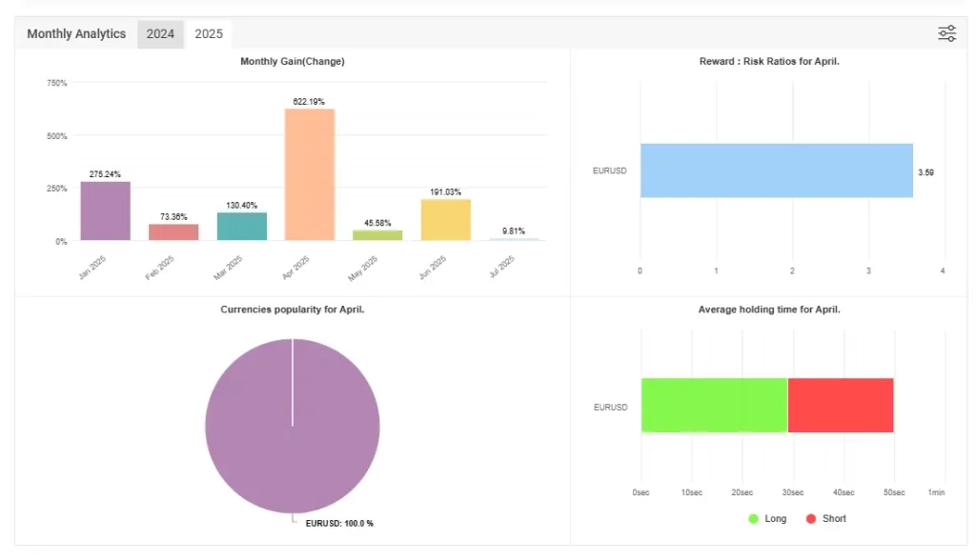The width and height of the screenshot is (976, 560).
Task: Click the Mar 2025 teal bar
Action: (x=241, y=227)
